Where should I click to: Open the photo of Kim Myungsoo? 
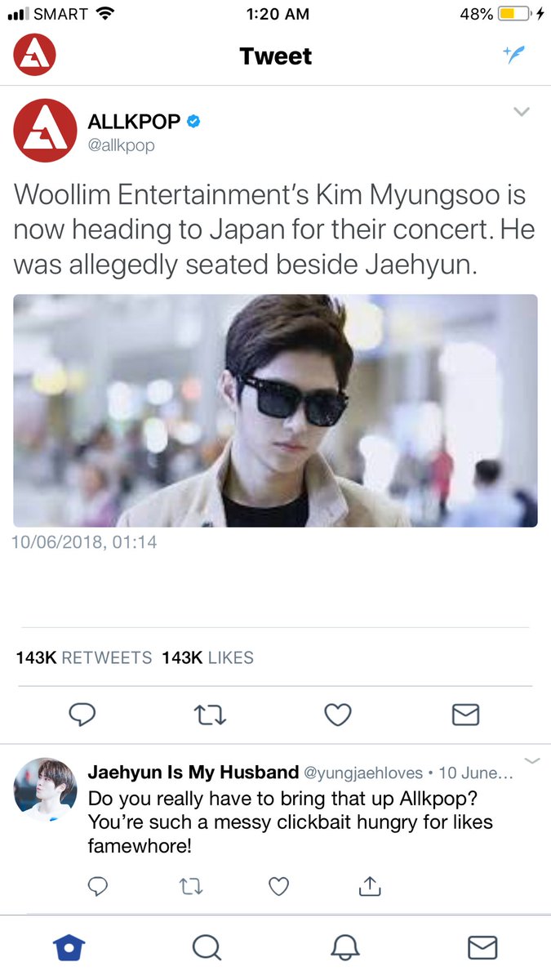(275, 411)
